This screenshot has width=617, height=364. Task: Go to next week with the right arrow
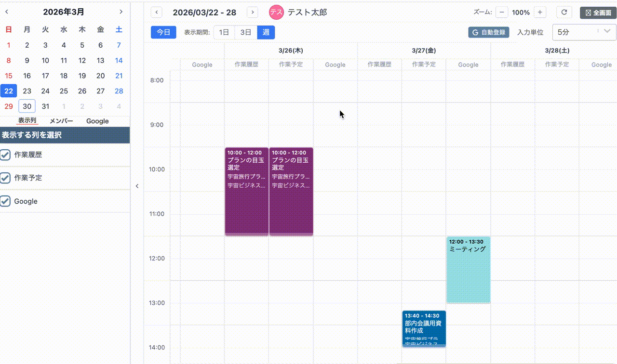(x=252, y=12)
